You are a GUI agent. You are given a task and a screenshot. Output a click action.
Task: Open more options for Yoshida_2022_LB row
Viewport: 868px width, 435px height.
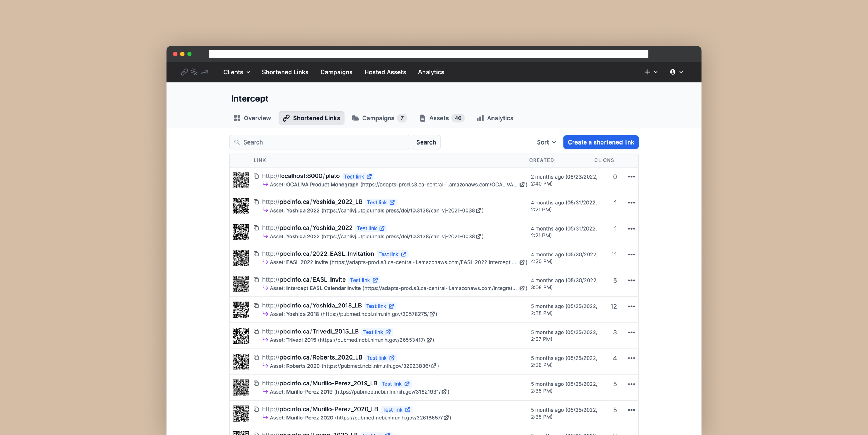(631, 203)
